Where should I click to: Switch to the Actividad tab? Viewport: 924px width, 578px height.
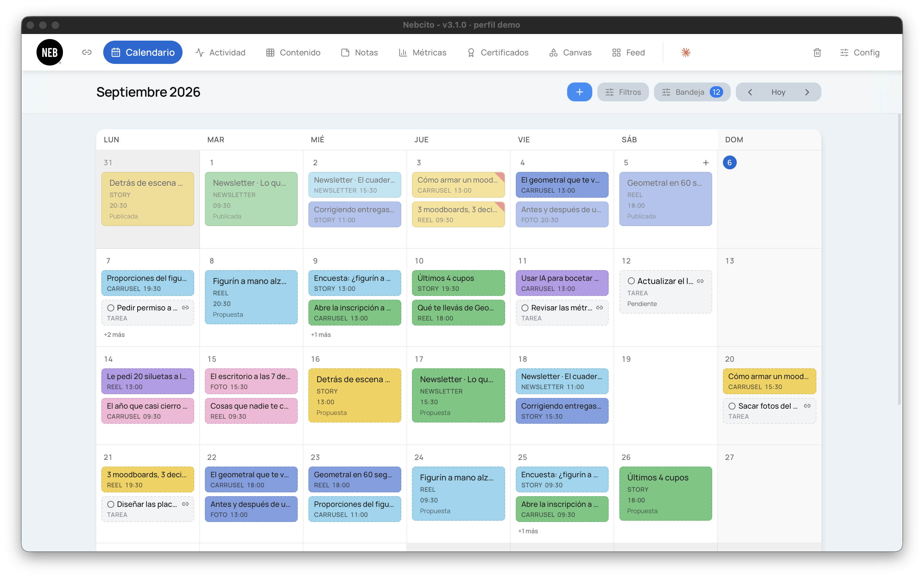coord(221,52)
